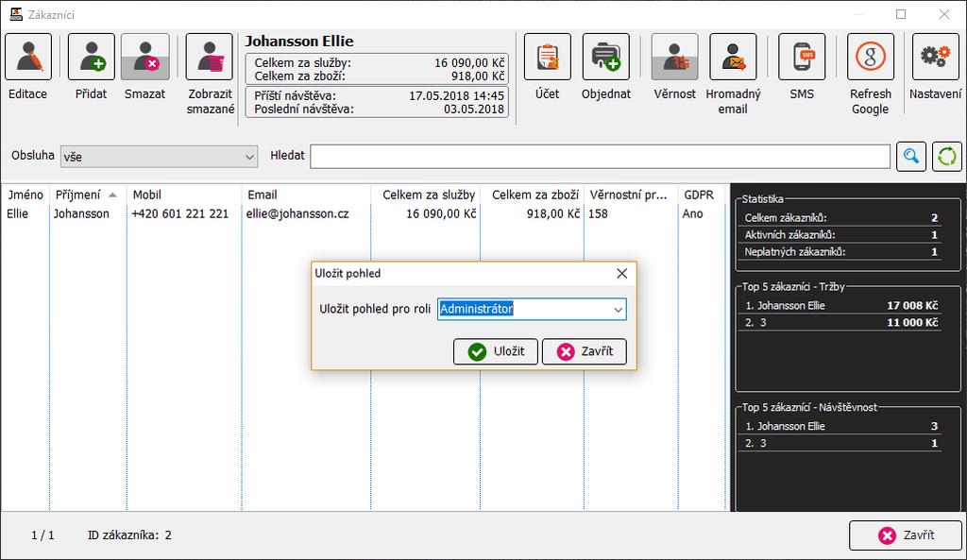
Task: Click the '1 / 1' record counter
Action: coord(42,535)
